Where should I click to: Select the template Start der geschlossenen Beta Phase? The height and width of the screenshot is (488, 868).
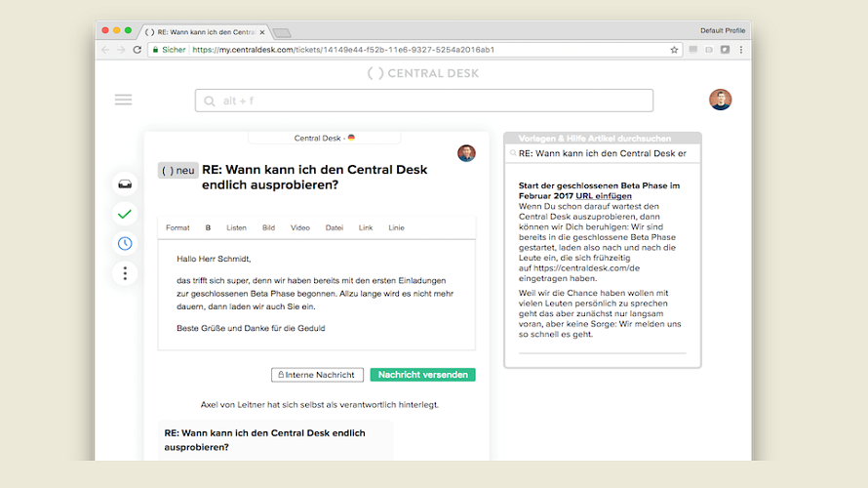coord(599,191)
